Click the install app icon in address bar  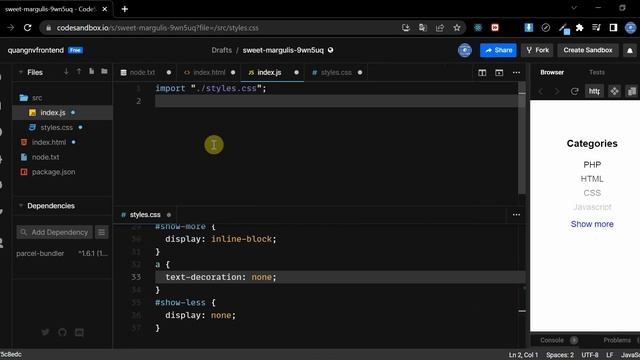(405, 28)
